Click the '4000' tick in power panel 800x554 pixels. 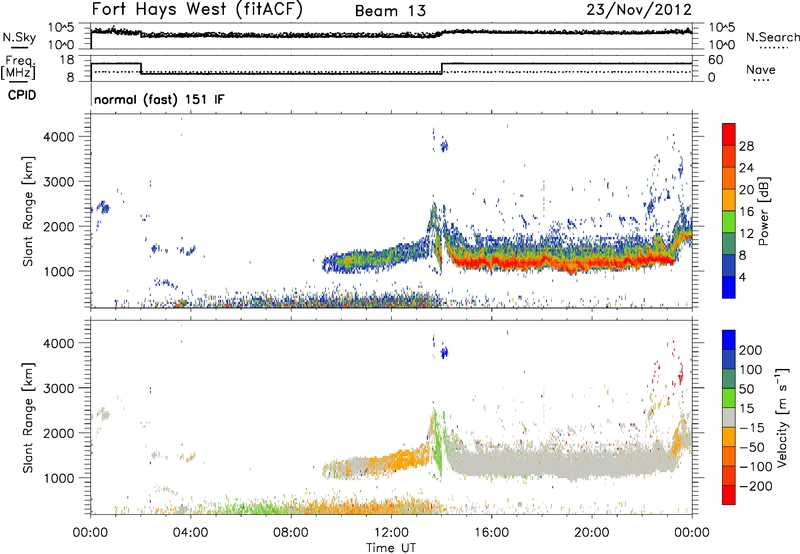(58, 137)
